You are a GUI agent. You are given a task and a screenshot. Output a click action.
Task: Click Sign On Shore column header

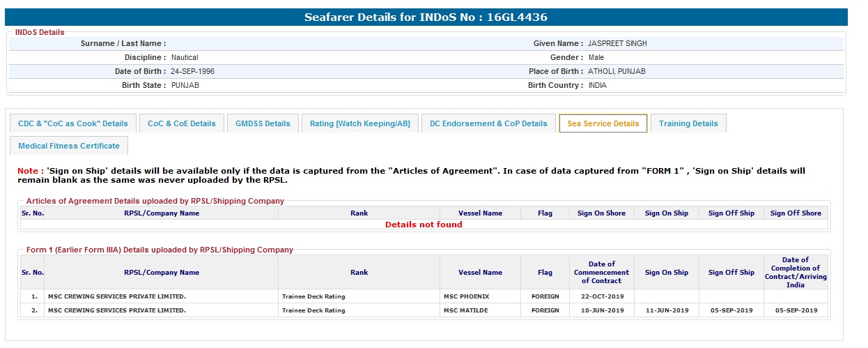click(x=601, y=213)
